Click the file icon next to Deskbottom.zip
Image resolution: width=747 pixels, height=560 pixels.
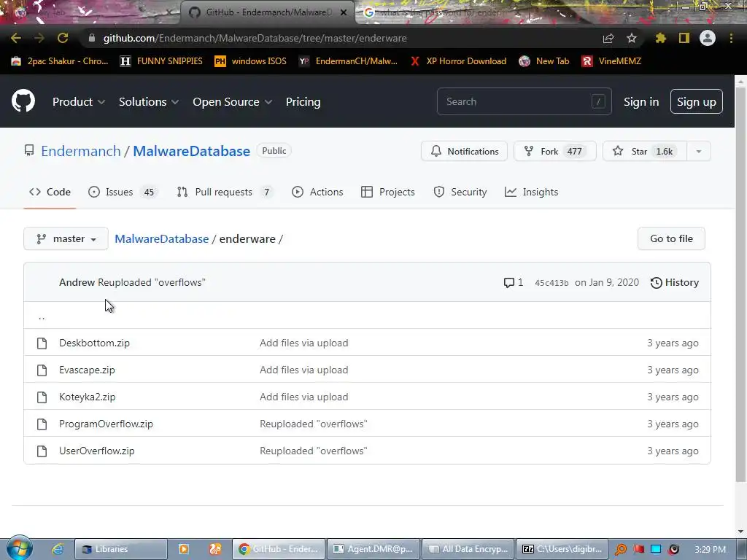click(42, 343)
